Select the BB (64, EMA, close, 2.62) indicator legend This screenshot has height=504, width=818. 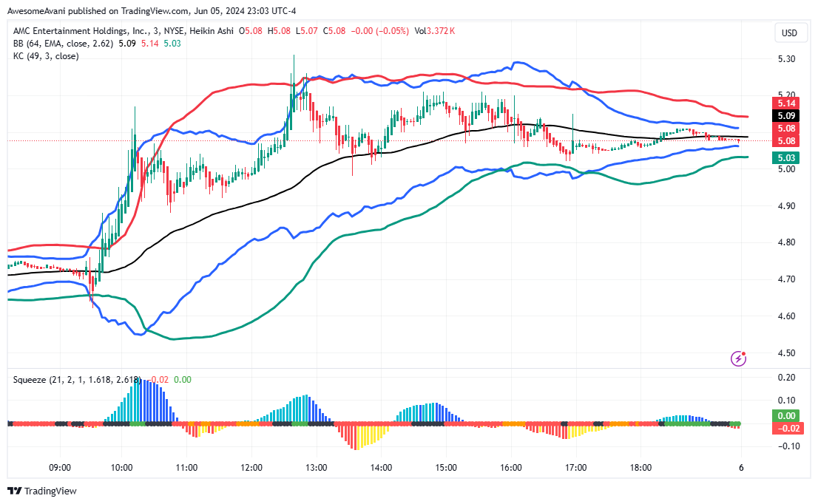point(63,44)
